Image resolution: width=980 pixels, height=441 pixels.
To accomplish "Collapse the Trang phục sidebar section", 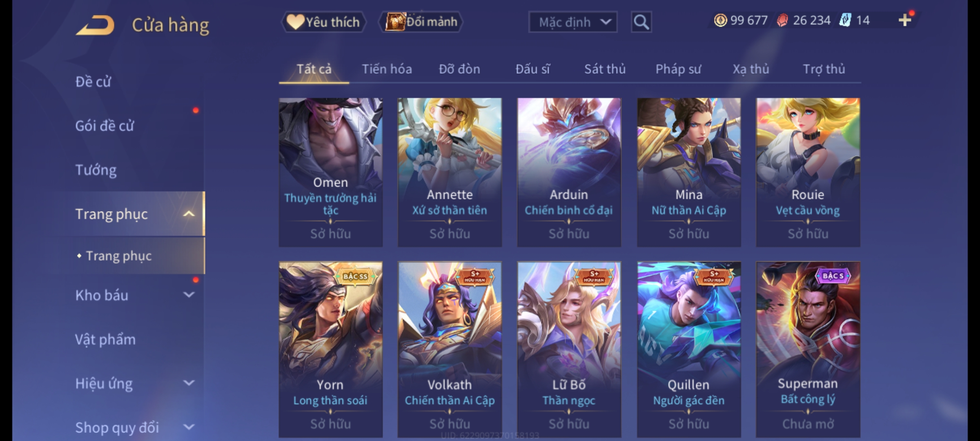I will click(x=189, y=214).
